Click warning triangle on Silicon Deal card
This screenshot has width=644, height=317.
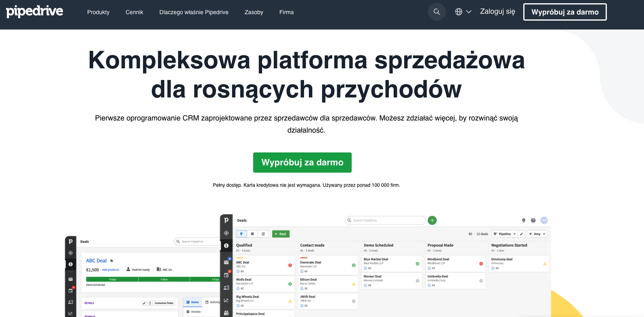(x=354, y=284)
